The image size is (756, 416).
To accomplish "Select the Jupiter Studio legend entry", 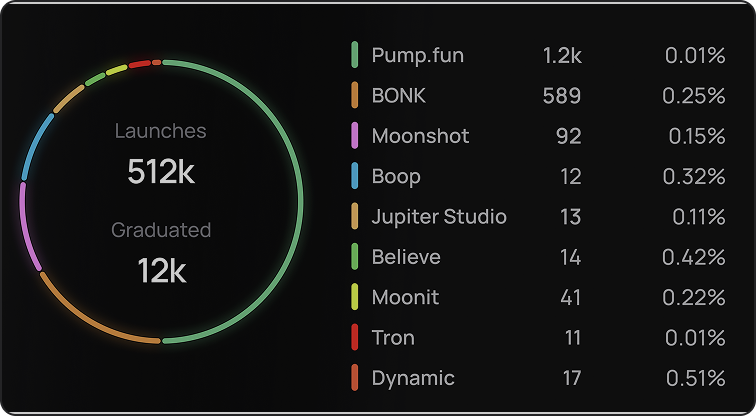I will pyautogui.click(x=439, y=217).
